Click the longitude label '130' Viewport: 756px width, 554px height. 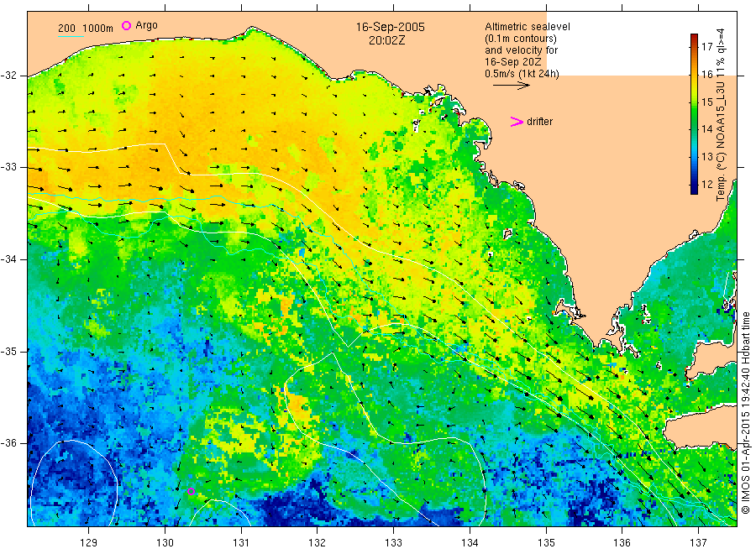click(165, 543)
